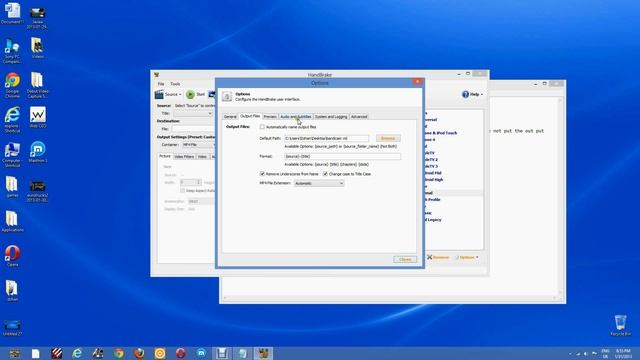
Task: Uncheck Change case to Title Case
Action: coord(325,174)
